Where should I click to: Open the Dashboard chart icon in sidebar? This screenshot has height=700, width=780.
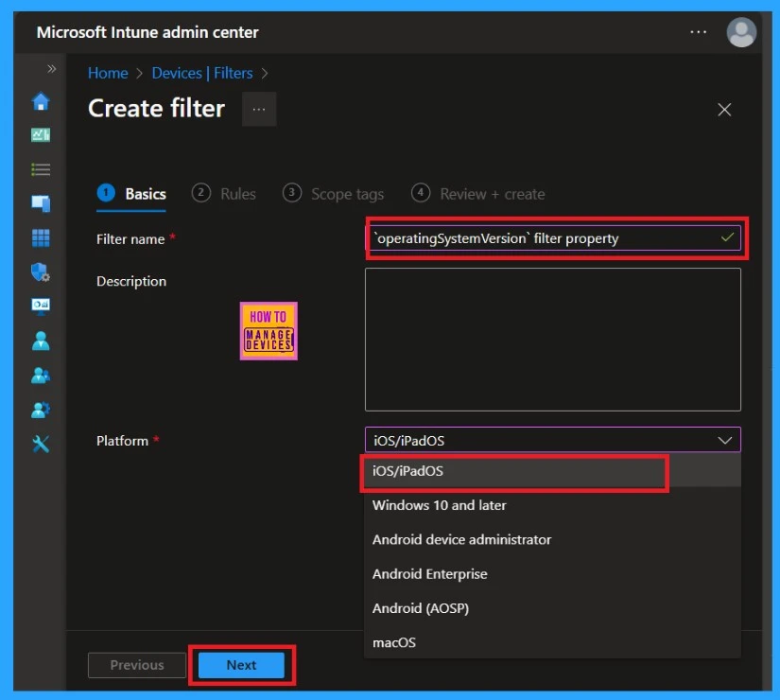pos(41,135)
